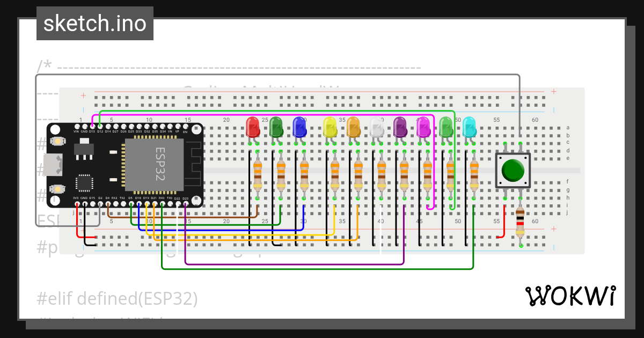The height and width of the screenshot is (338, 644).
Task: Select the resistor below the pushbutton
Action: [x=521, y=223]
